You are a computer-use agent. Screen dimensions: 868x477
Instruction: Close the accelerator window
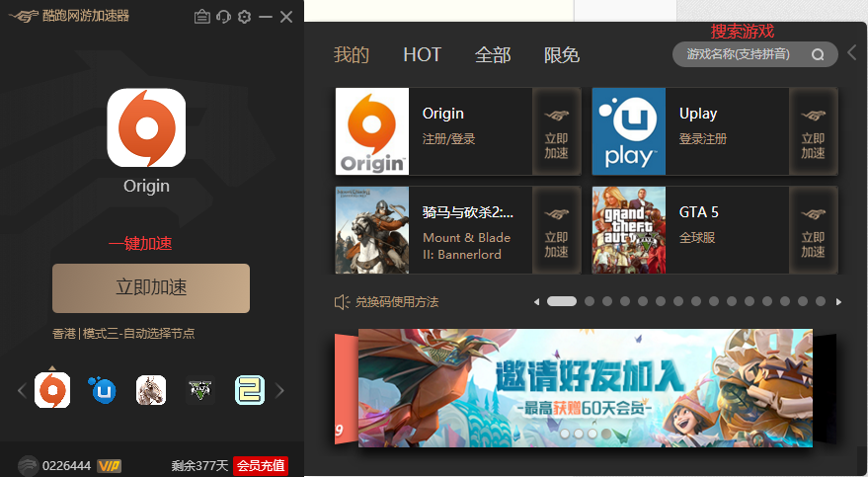pyautogui.click(x=286, y=17)
